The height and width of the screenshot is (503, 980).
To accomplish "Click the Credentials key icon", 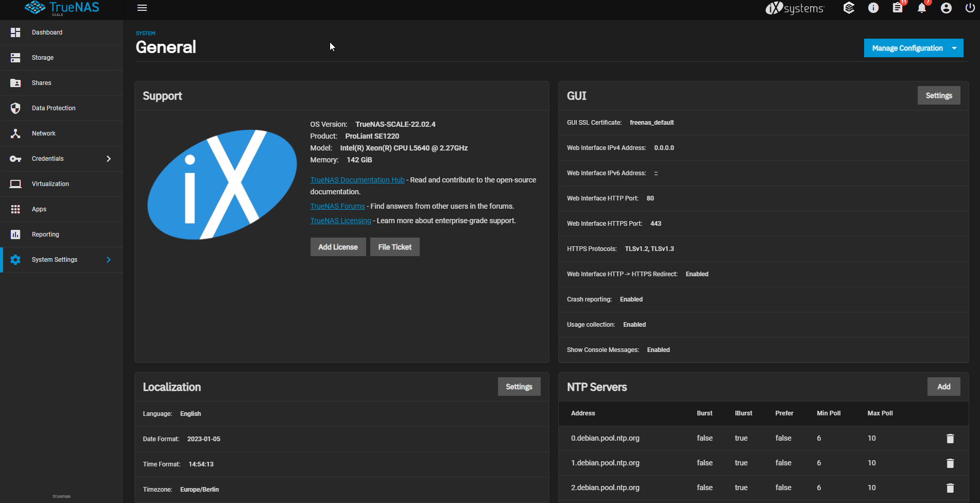I will (x=15, y=159).
